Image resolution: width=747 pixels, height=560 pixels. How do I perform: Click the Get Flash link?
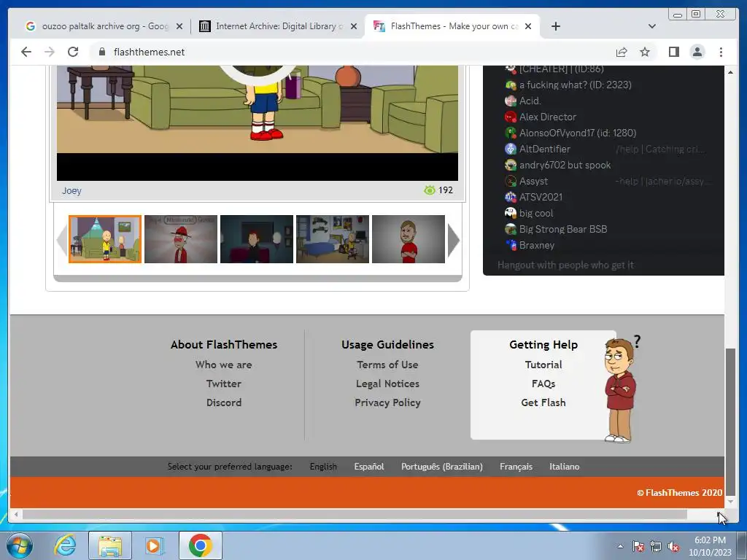tap(543, 402)
